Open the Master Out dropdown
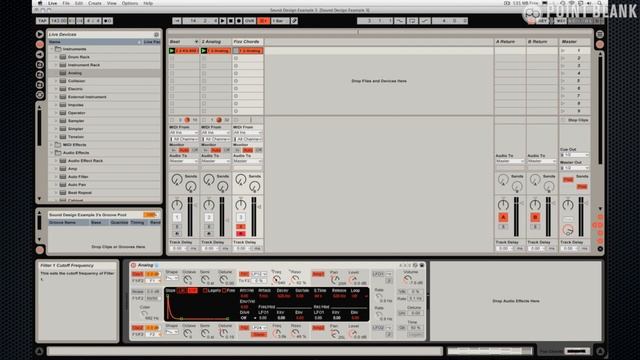640x360 pixels. click(574, 168)
